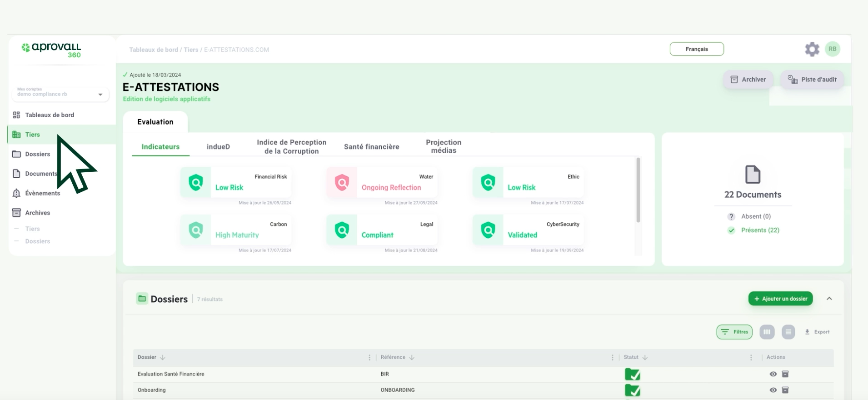
Task: Click the High Maturity Carbon card
Action: point(236,230)
